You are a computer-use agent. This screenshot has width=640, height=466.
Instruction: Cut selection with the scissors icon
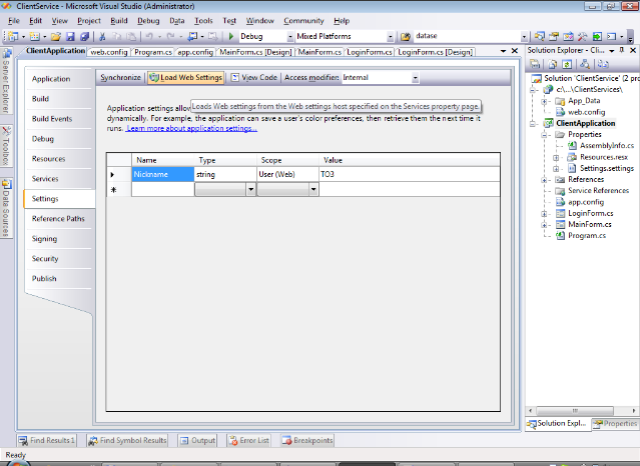point(102,37)
